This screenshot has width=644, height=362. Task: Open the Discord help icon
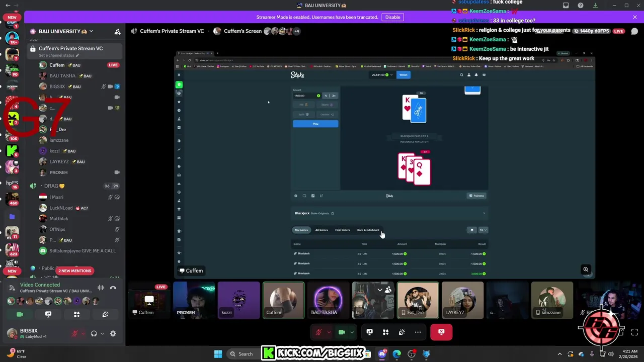point(580,6)
